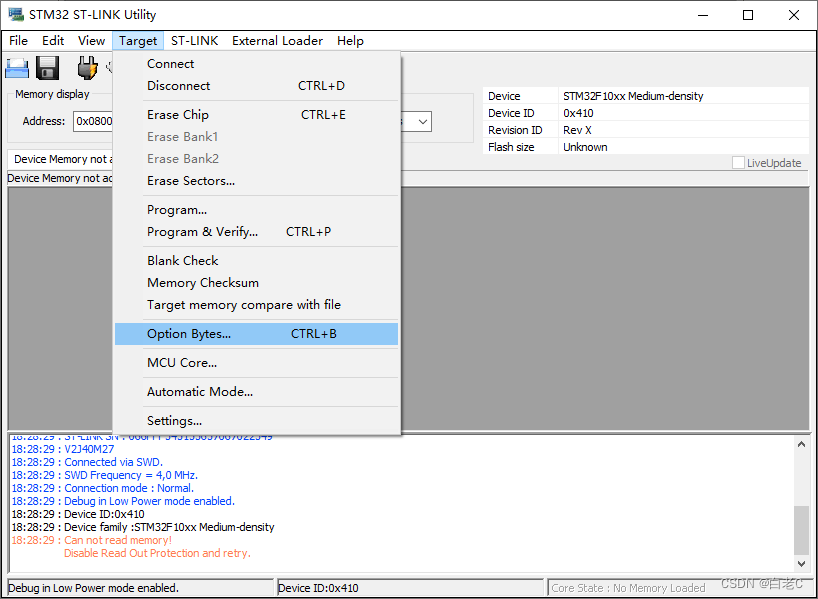Open the View menu
818x599 pixels.
point(91,41)
